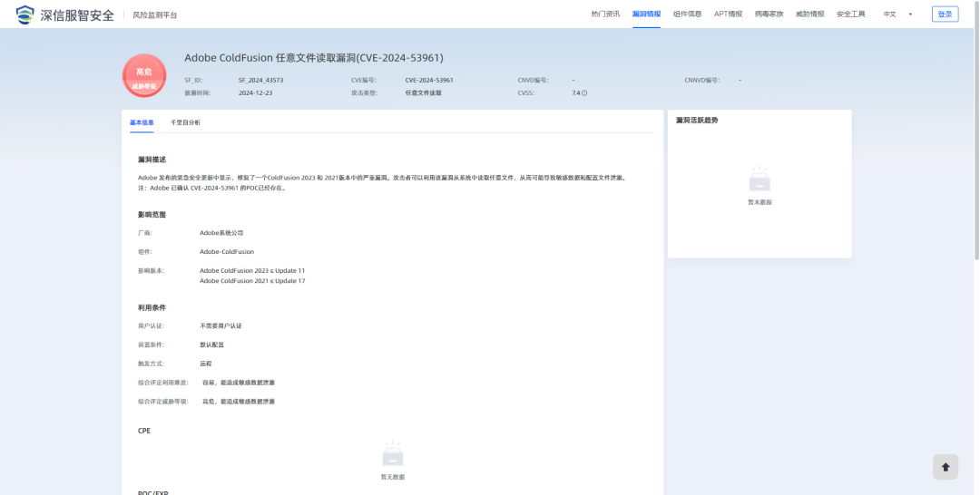Click the CVSS score 7.4
The image size is (980, 495).
(x=575, y=93)
